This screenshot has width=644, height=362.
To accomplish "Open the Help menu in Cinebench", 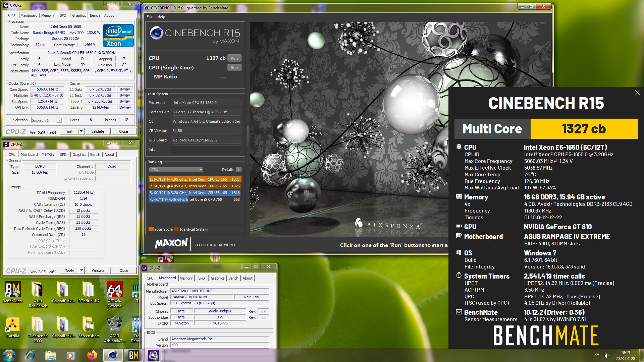I will (161, 17).
